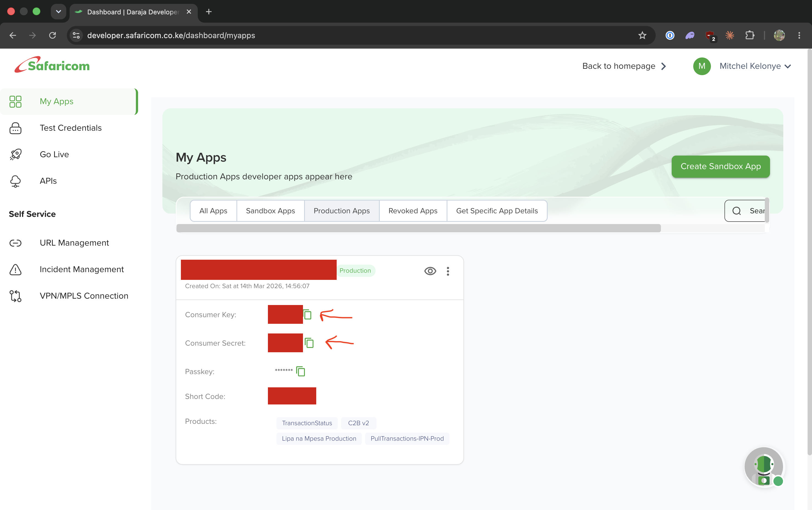Select the Go Live rocket icon
The height and width of the screenshot is (510, 812).
[x=15, y=154]
